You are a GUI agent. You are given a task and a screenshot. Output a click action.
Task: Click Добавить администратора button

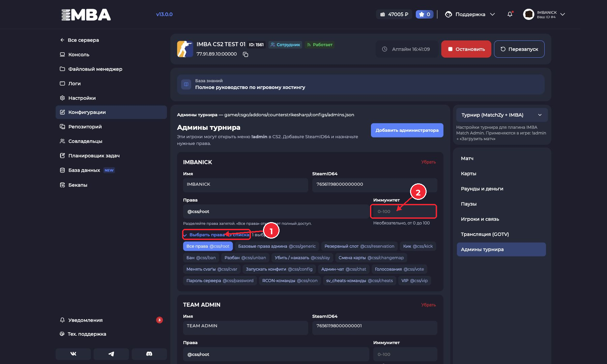[x=407, y=130]
